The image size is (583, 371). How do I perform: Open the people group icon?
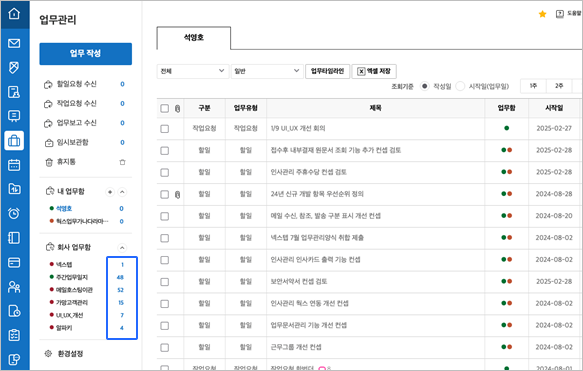[14, 287]
